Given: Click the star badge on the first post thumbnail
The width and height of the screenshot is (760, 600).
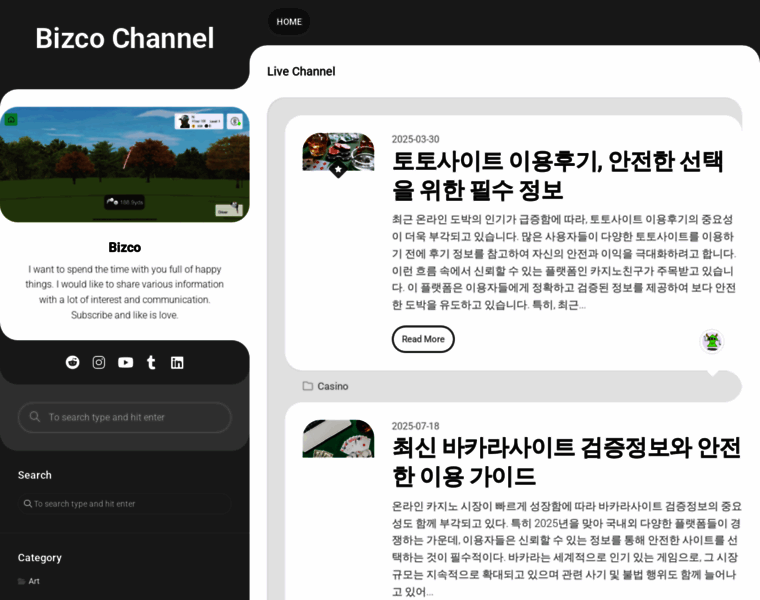Looking at the screenshot, I should point(338,169).
